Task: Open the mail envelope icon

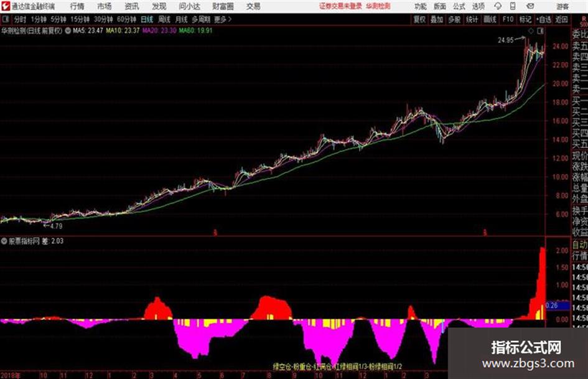Action: coord(530,6)
